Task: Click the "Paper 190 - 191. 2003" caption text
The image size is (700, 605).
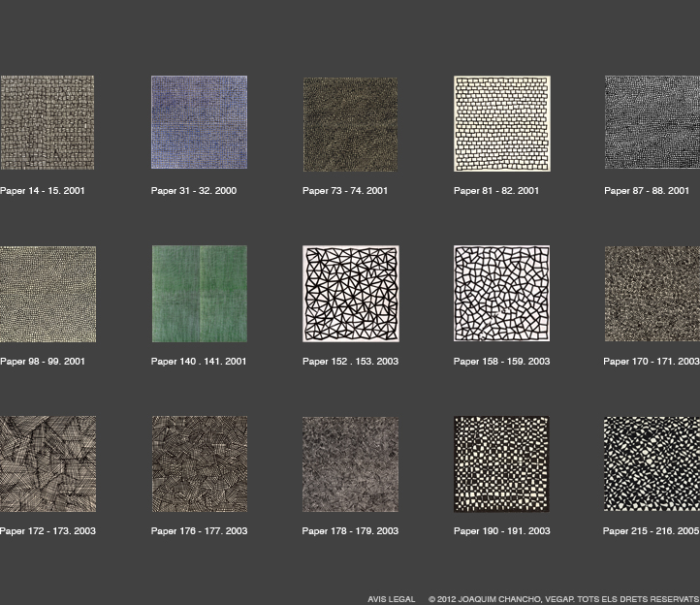Action: 501,531
